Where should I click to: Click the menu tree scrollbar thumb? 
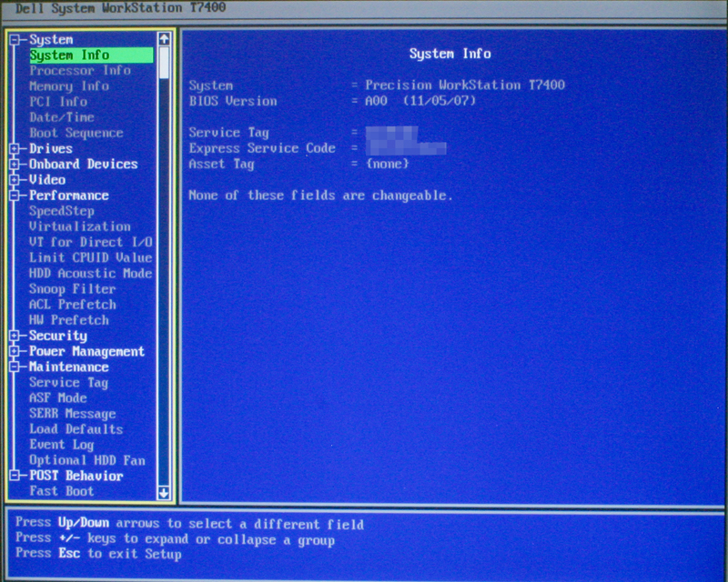pyautogui.click(x=164, y=63)
